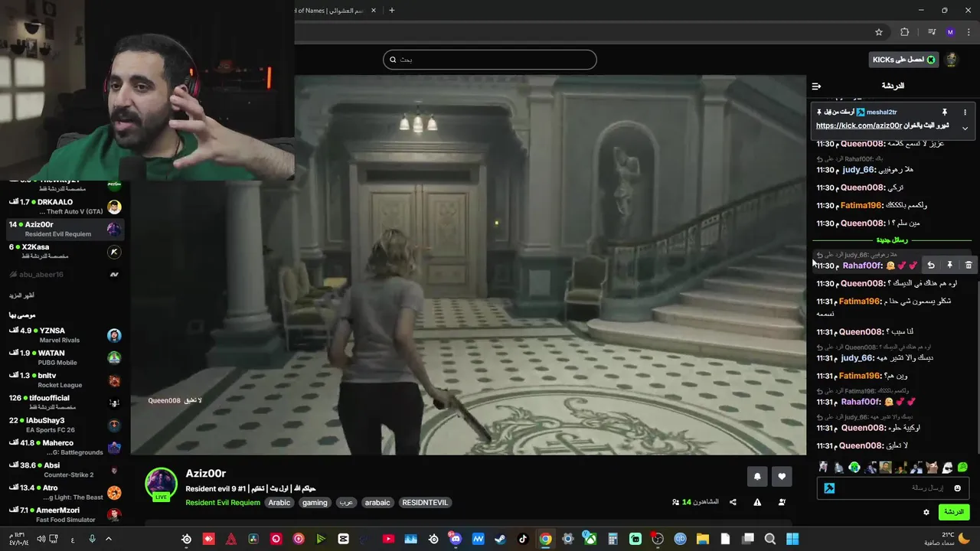This screenshot has width=980, height=551.
Task: Open Chrome three-dot menu
Action: coord(969,32)
